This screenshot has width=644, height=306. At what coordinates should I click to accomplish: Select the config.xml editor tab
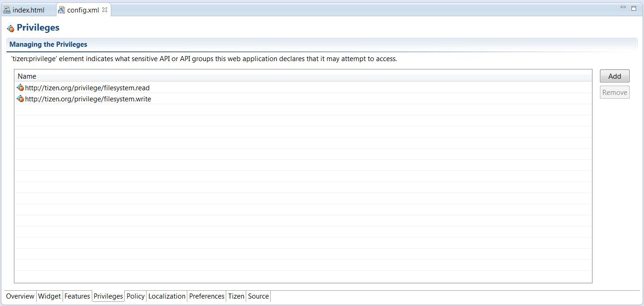83,10
